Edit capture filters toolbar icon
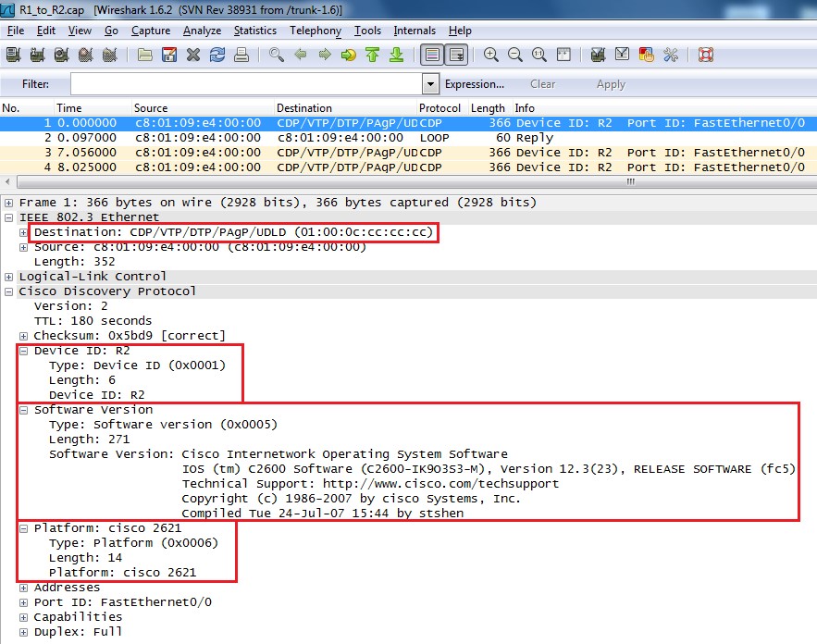 pyautogui.click(x=598, y=55)
